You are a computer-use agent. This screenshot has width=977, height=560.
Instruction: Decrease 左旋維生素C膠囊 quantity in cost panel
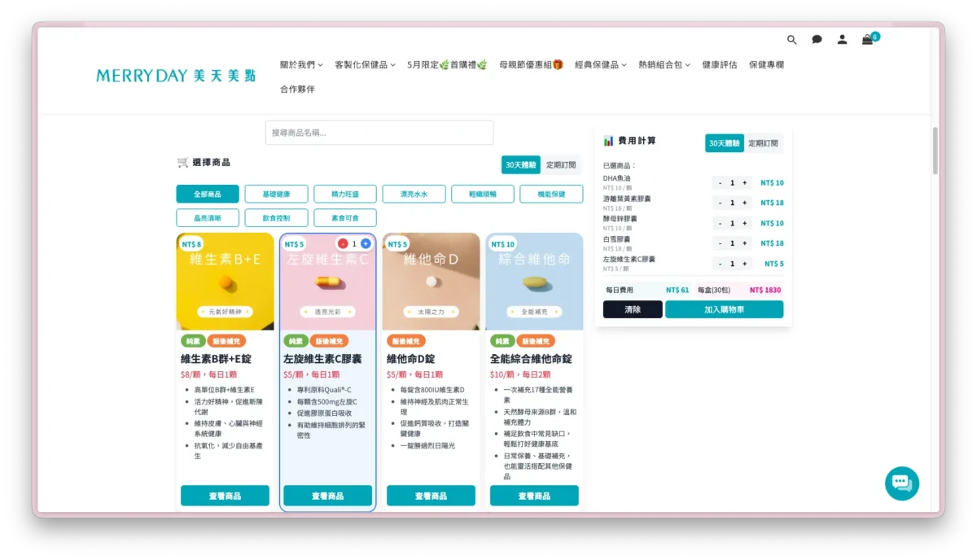720,264
